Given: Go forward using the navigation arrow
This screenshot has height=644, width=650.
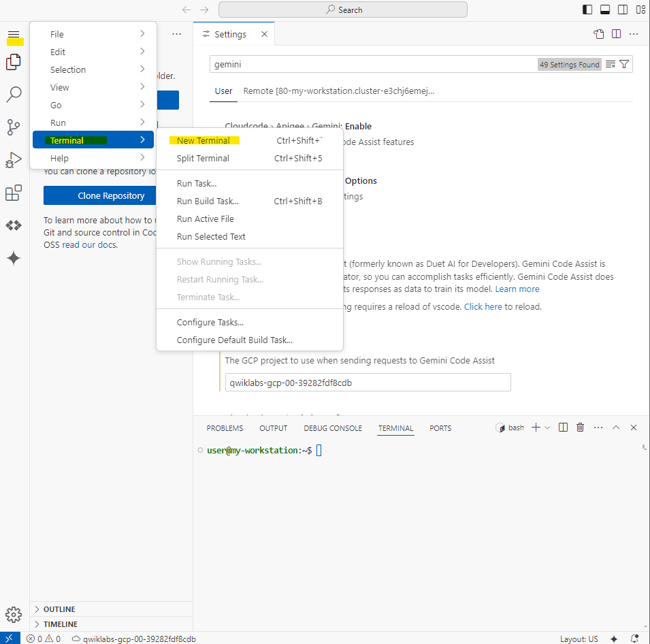Looking at the screenshot, I should (x=204, y=10).
